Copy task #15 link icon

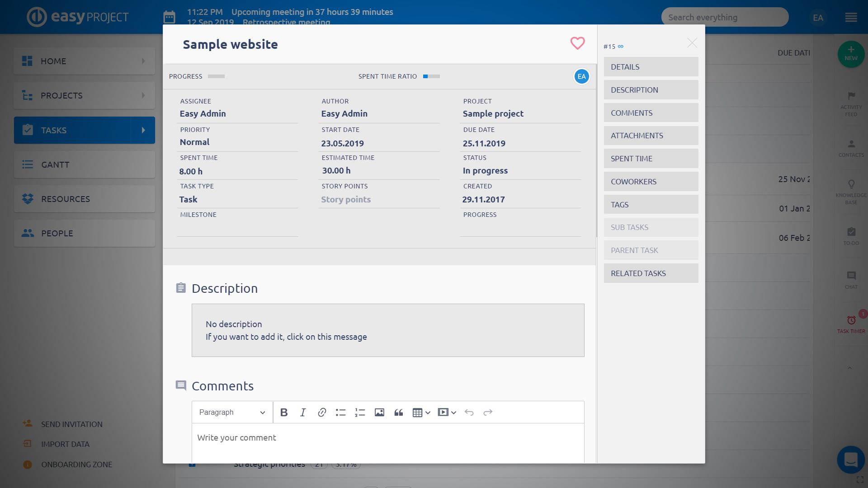pyautogui.click(x=621, y=47)
